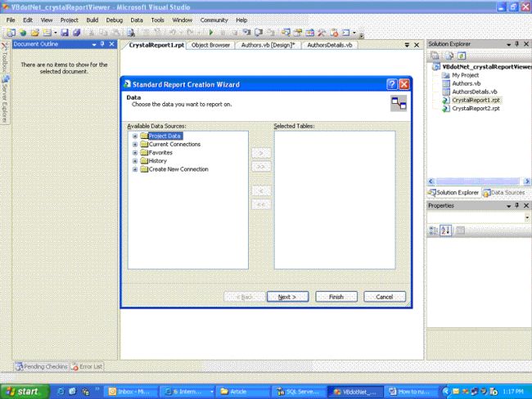The height and width of the screenshot is (399, 532).
Task: Click the Categorized icon in Properties panel
Action: (433, 231)
